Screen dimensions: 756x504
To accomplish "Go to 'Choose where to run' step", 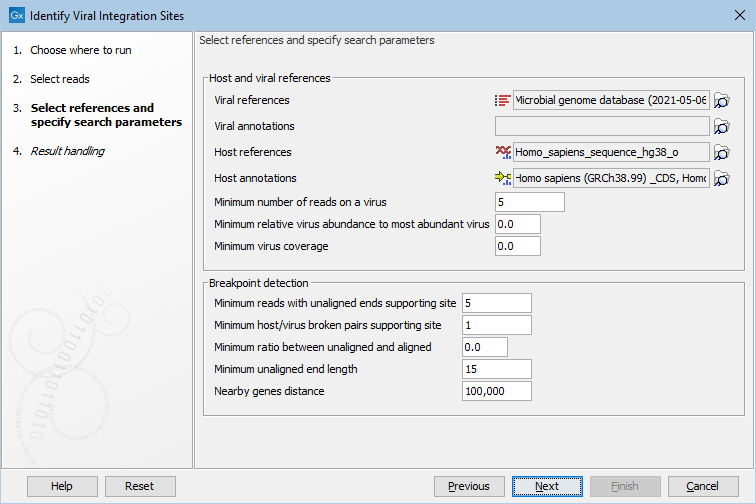I will [80, 50].
